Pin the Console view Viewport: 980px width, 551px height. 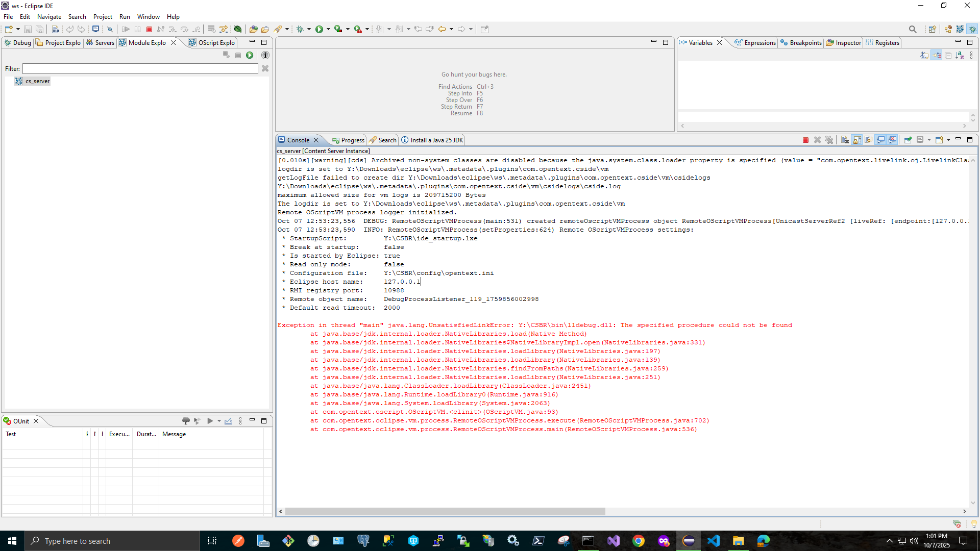coord(908,140)
